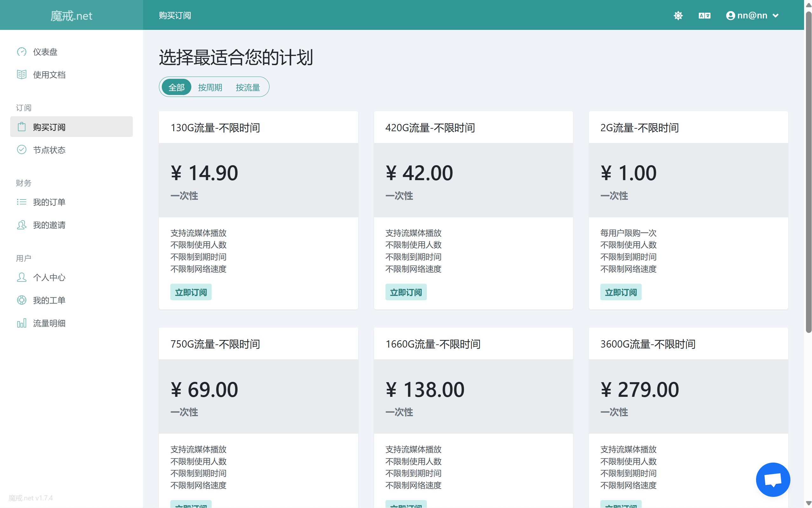Click the page vertical scrollbar thumb

pyautogui.click(x=808, y=171)
